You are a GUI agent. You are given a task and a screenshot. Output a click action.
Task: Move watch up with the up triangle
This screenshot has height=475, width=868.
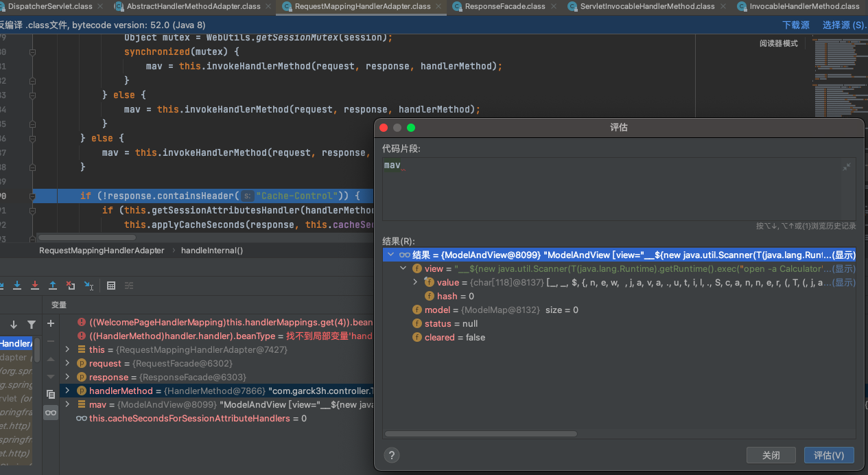[51, 359]
